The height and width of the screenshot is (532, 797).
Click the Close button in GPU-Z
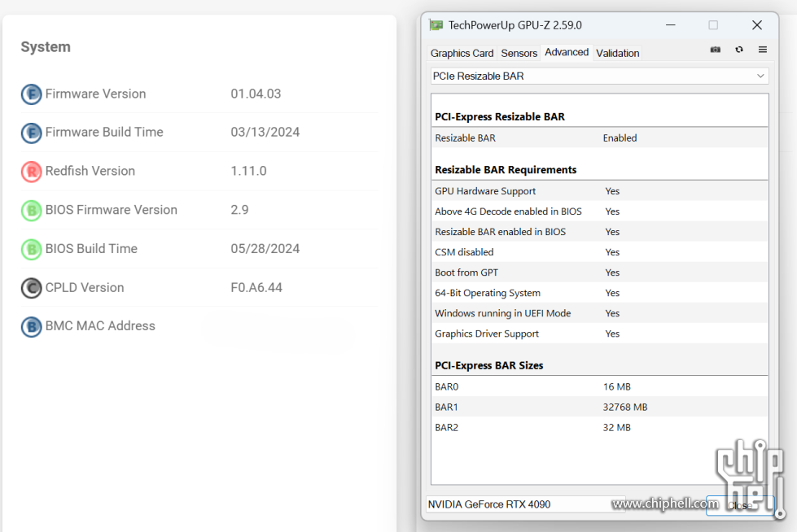point(740,506)
